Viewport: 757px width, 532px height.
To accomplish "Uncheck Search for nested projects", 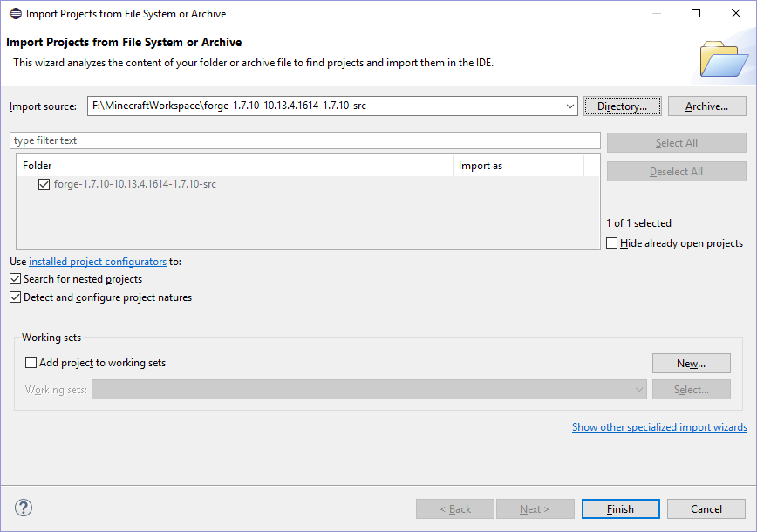I will [16, 279].
